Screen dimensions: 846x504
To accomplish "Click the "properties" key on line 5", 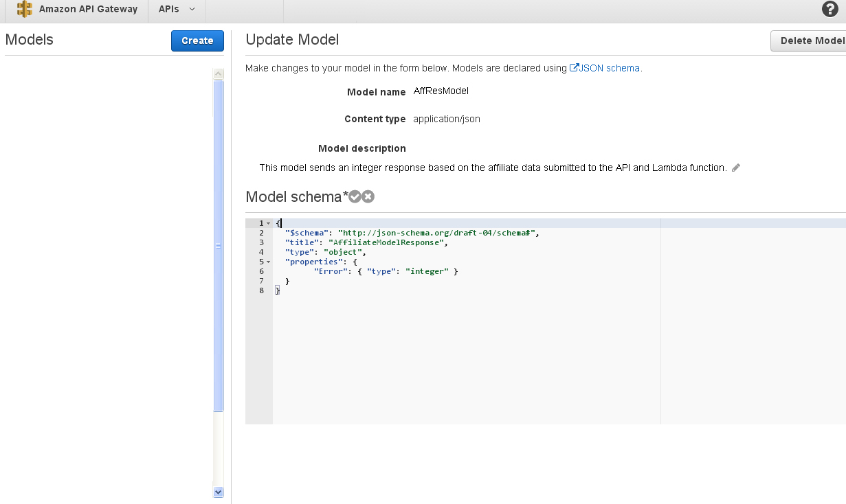I will [314, 262].
